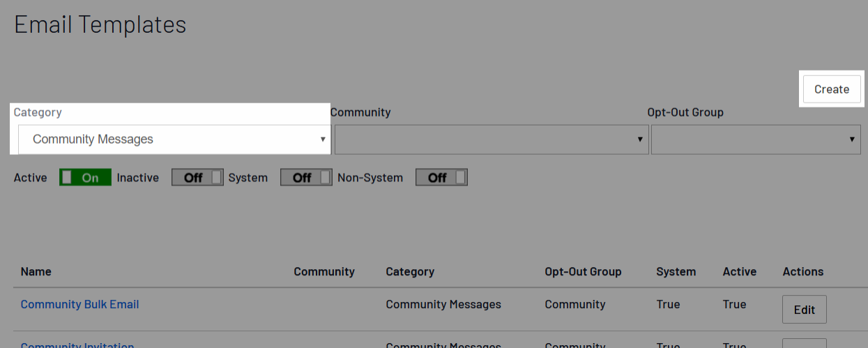Click the Name column header

click(36, 271)
